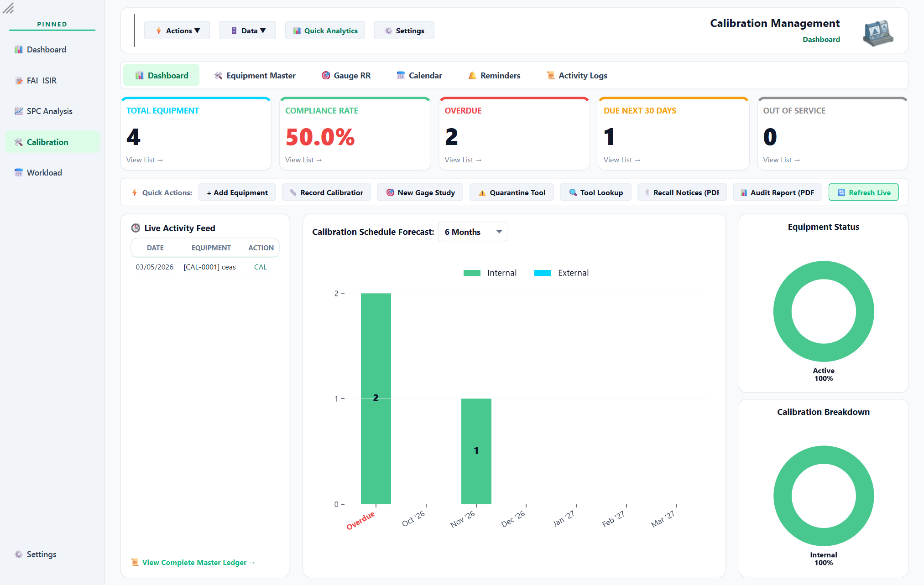Click the Tool Lookup magnifier icon
Screen dimensions: 924x585
(573, 192)
